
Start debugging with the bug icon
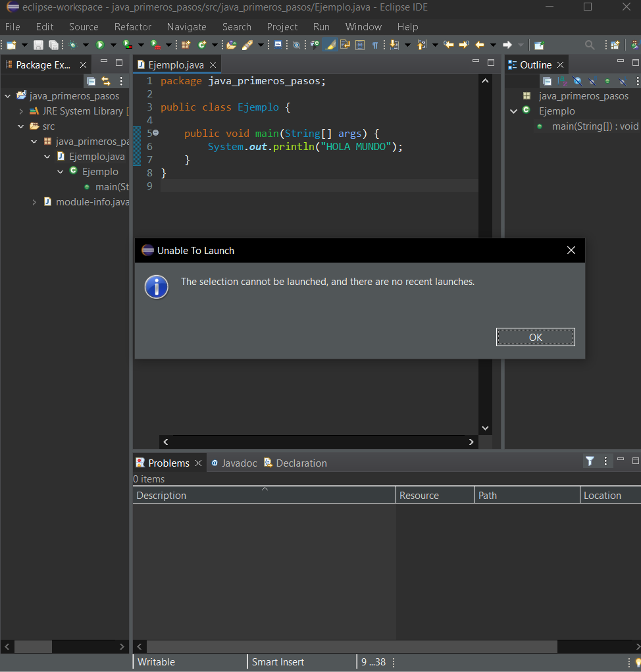click(72, 45)
